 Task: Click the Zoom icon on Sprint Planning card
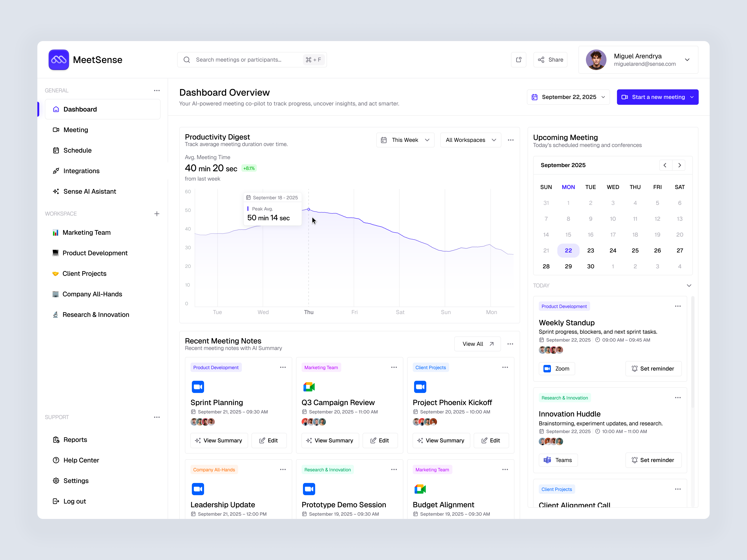[x=198, y=387]
